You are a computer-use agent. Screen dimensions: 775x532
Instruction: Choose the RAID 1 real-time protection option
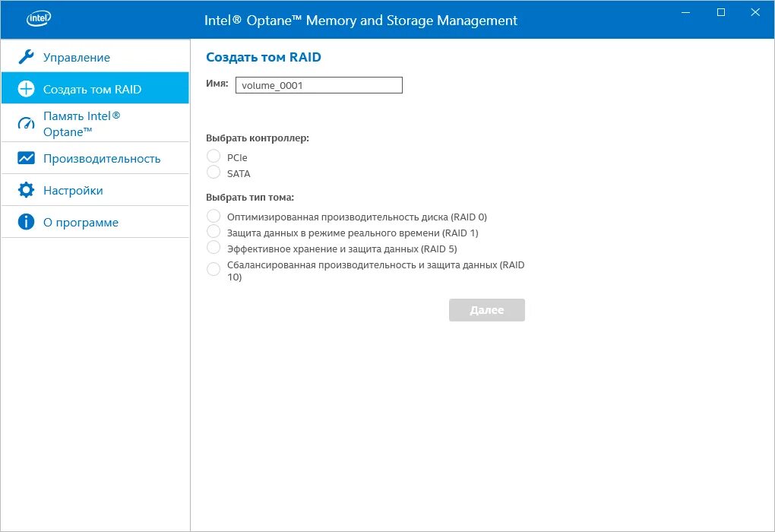(214, 232)
